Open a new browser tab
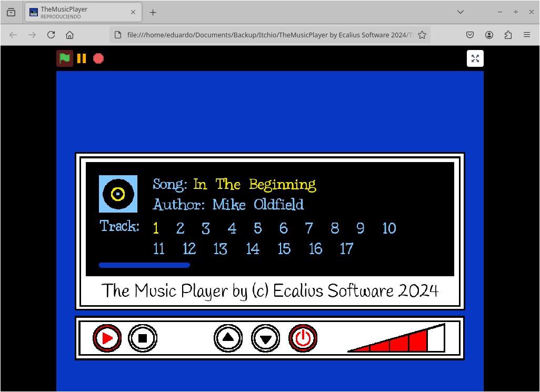Screen dimensions: 540x392 [153, 13]
